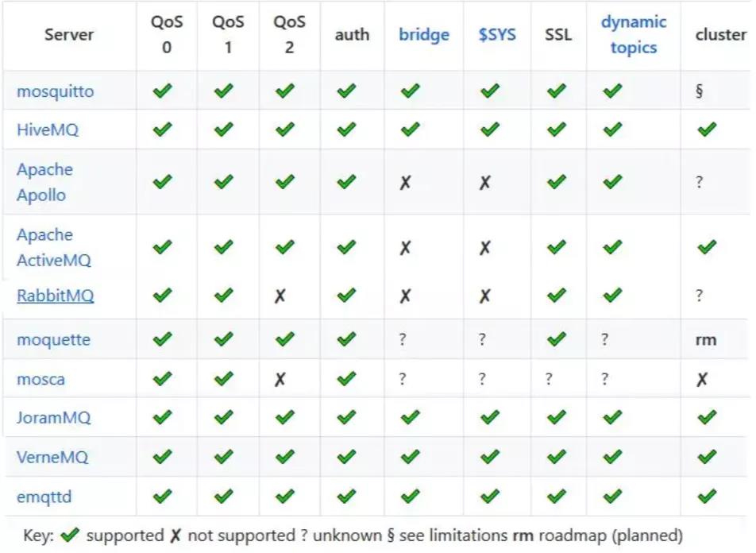This screenshot has height=553, width=756.
Task: Click the bridge column header link
Action: coord(424,34)
